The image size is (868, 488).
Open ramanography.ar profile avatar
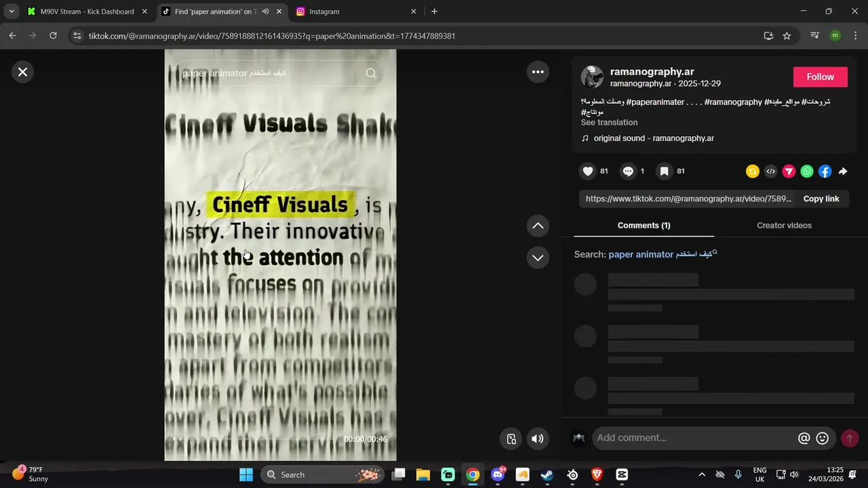(x=592, y=77)
